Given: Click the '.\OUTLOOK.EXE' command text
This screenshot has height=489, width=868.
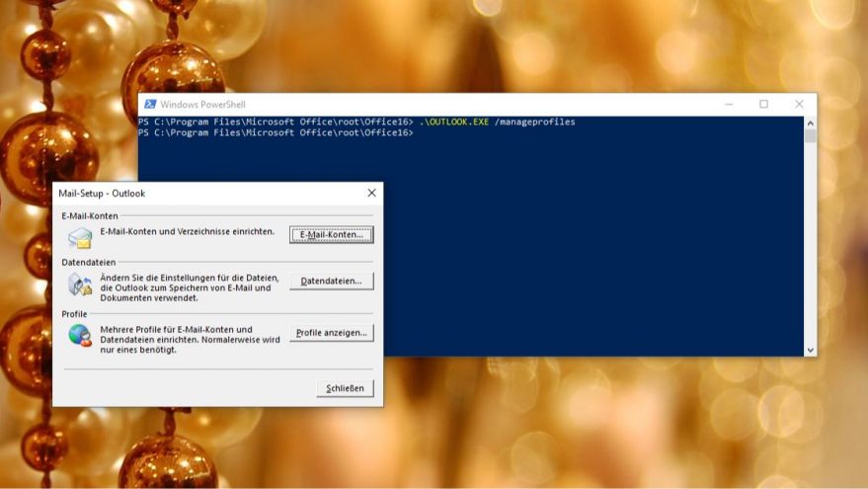Looking at the screenshot, I should 454,122.
